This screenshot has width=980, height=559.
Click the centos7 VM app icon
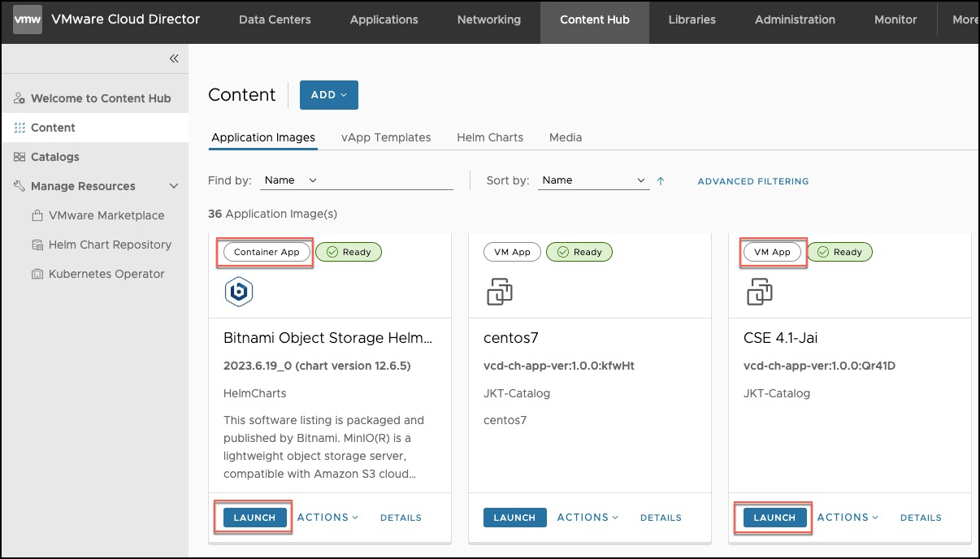click(499, 292)
